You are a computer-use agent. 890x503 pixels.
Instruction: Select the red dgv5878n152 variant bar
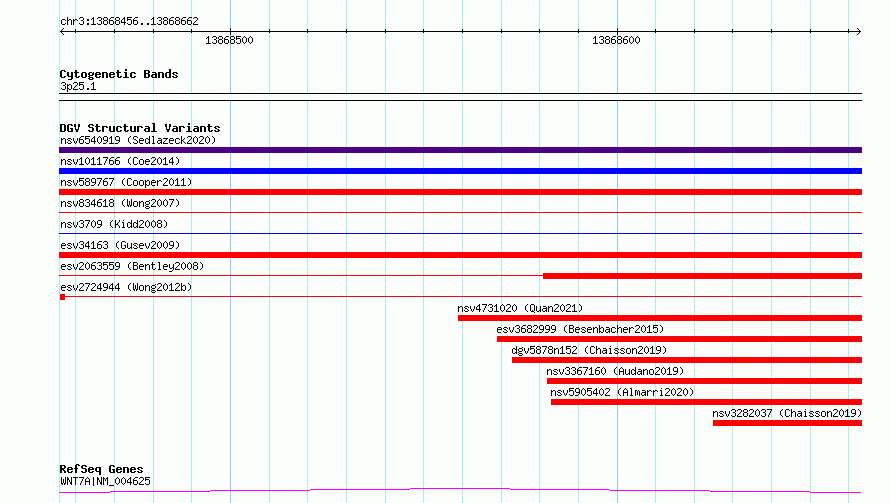pos(687,360)
